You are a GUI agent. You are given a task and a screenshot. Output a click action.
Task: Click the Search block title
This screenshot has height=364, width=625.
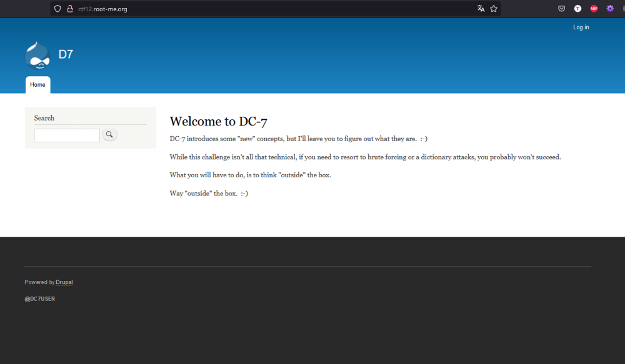(44, 118)
